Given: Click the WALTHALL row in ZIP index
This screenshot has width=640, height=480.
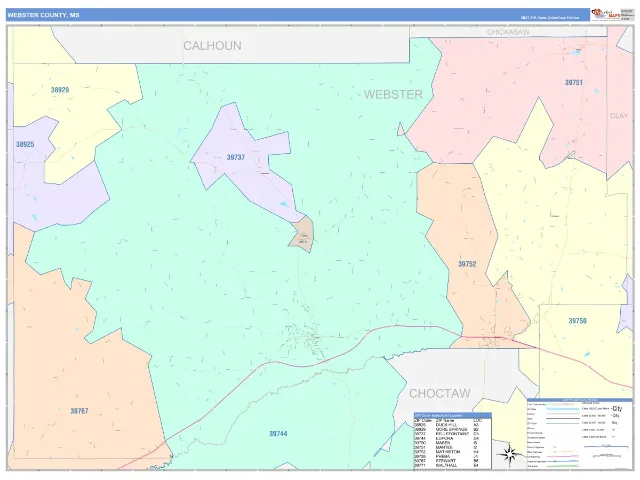Looking at the screenshot, I should point(451,465).
